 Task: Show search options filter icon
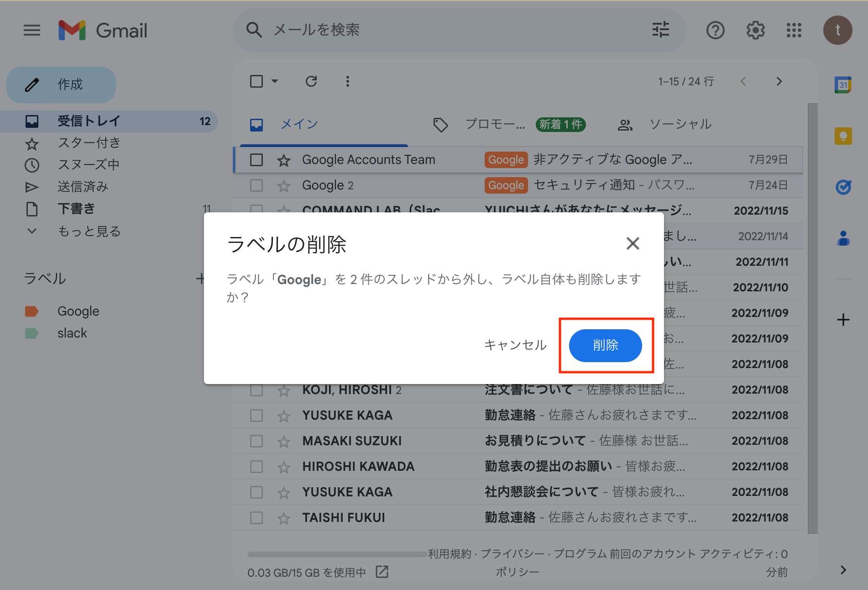[x=660, y=30]
